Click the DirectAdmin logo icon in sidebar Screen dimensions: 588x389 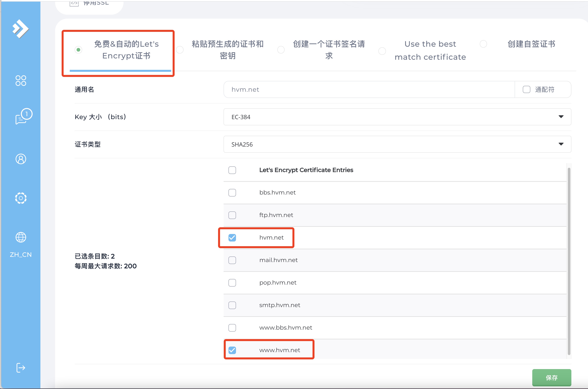coord(21,29)
